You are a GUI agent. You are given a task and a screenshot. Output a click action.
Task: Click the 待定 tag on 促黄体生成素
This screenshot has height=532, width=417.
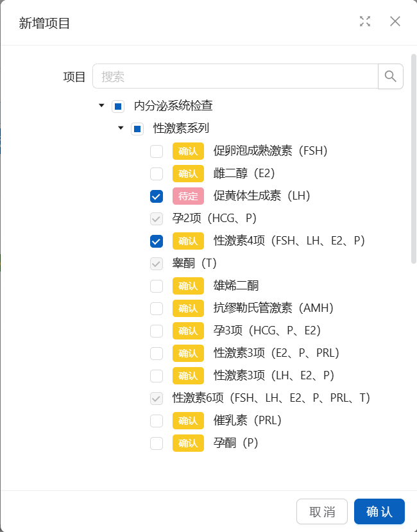tap(188, 196)
